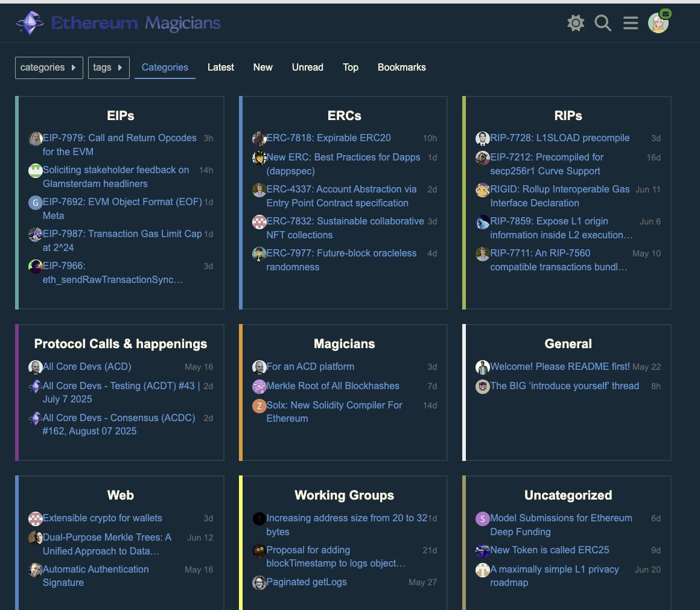Open Welcome! Please README first! topic

[x=560, y=366]
